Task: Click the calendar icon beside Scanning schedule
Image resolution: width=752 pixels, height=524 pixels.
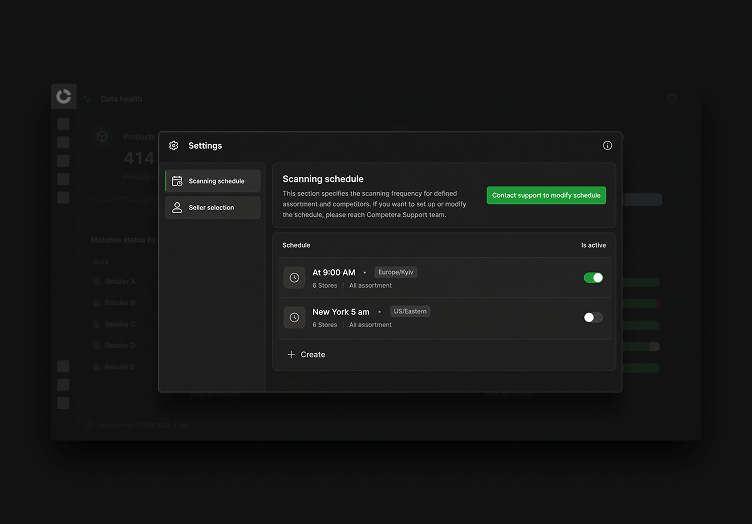Action: tap(177, 181)
